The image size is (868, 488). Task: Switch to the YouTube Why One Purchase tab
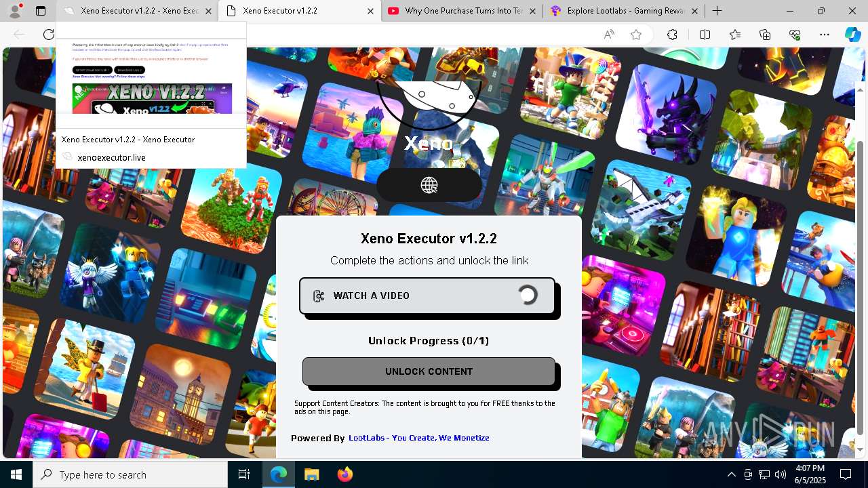tap(462, 11)
